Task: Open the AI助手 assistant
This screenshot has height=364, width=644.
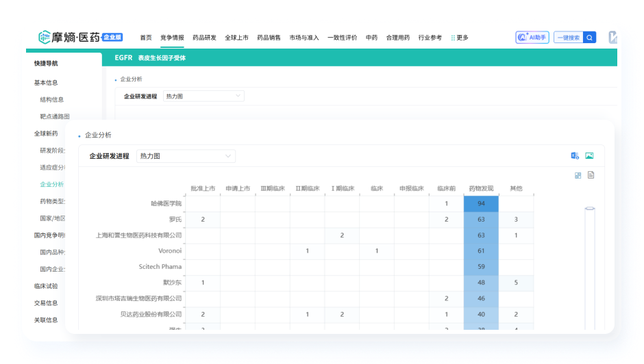Action: point(532,38)
